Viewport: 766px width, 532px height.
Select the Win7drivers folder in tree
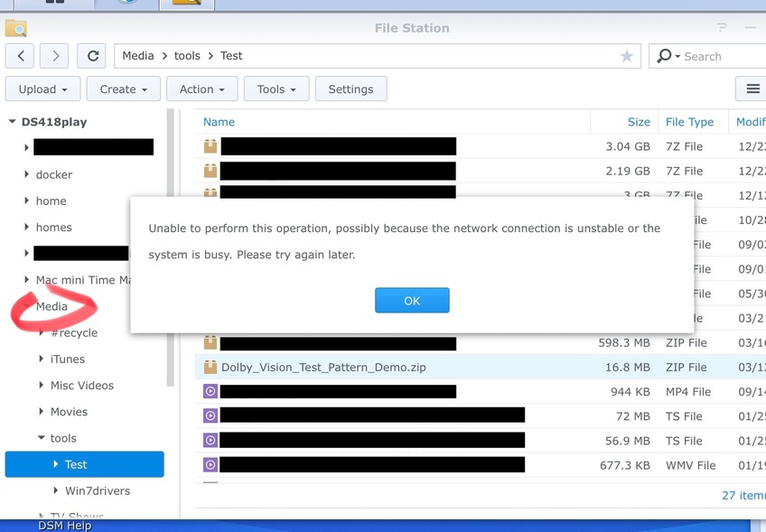98,490
